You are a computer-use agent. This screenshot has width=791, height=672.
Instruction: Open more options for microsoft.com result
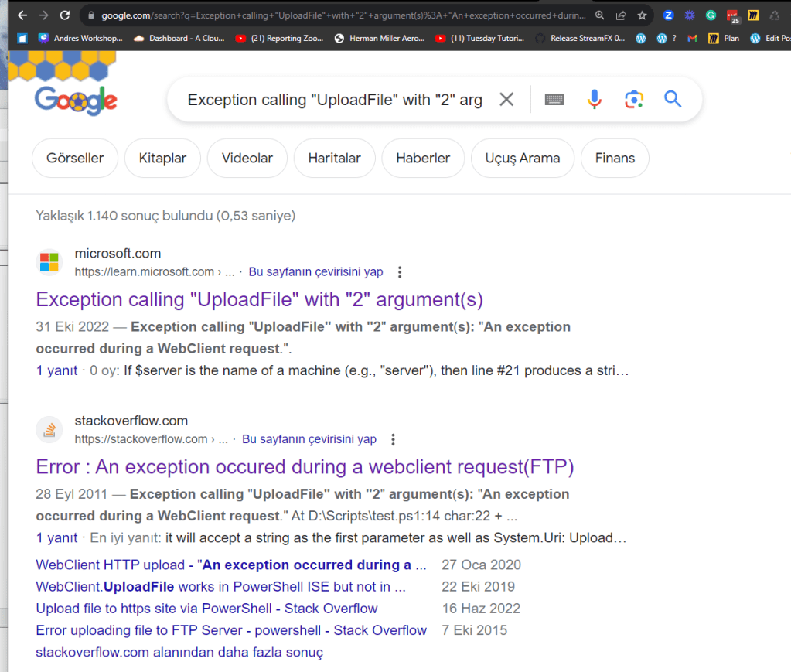tap(400, 272)
